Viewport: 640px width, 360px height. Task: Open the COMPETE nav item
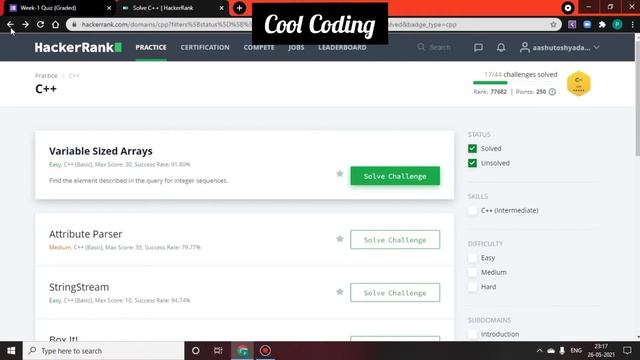pos(259,47)
